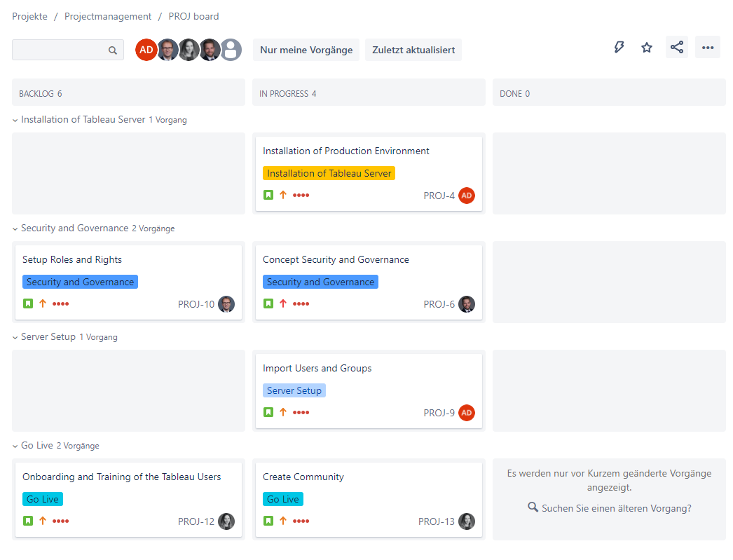Image resolution: width=733 pixels, height=560 pixels.
Task: Open the board automation lightning icon
Action: pyautogui.click(x=619, y=47)
